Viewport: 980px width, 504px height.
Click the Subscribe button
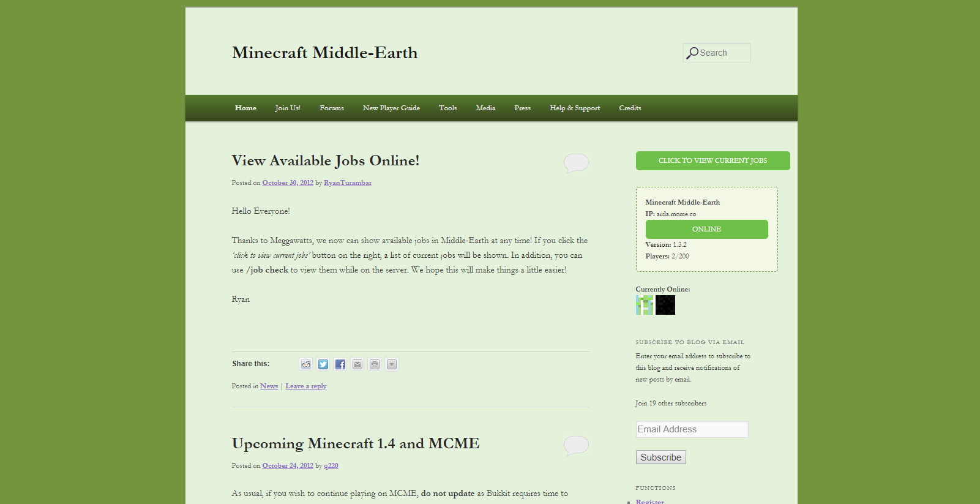(x=661, y=457)
